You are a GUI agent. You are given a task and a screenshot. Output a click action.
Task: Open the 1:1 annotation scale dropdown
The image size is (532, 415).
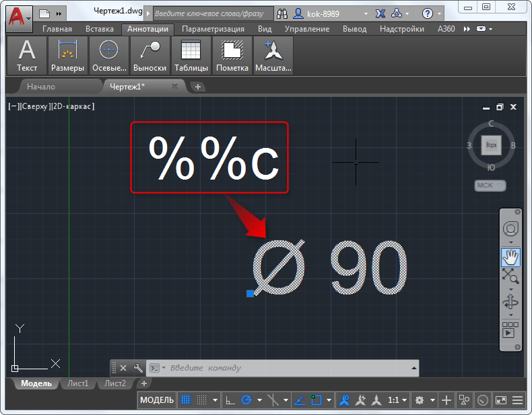tap(397, 400)
